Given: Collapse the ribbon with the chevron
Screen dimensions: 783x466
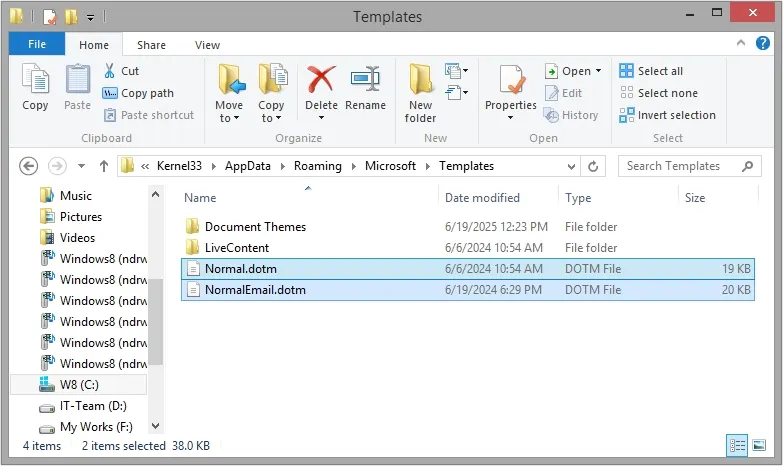Looking at the screenshot, I should 741,43.
